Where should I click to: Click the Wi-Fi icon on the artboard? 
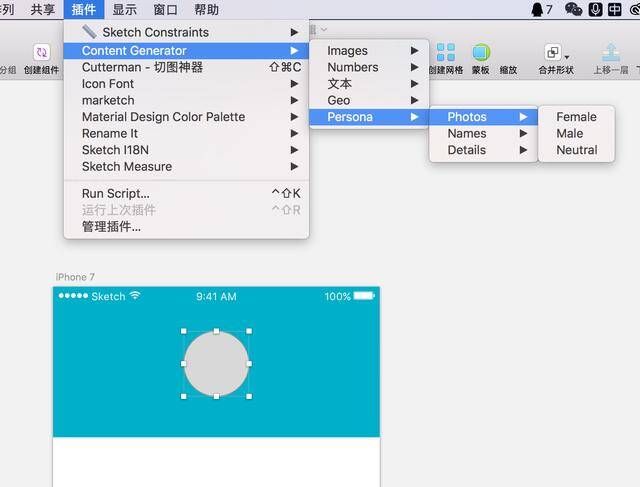pyautogui.click(x=135, y=296)
